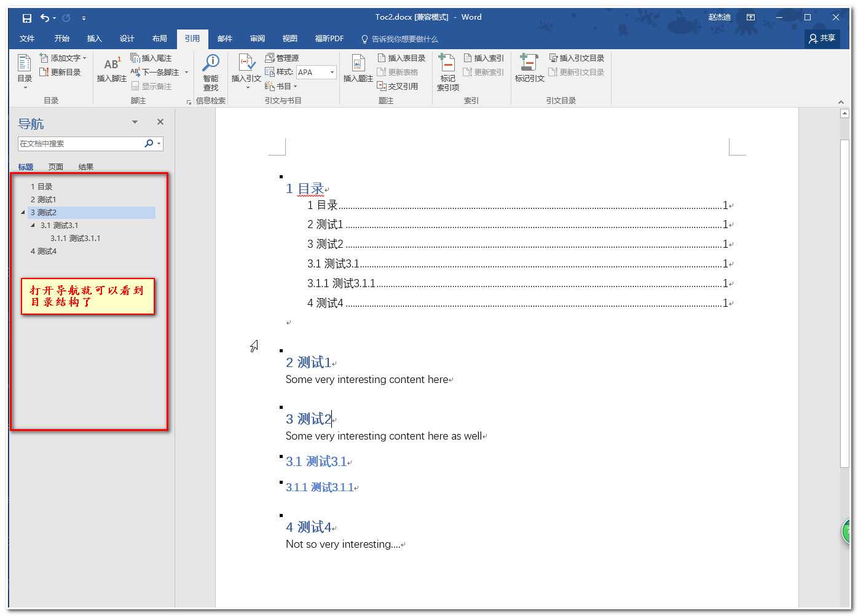Click 插入引文目录 table of authorities
Viewport: 858px width, 616px height.
pos(577,58)
